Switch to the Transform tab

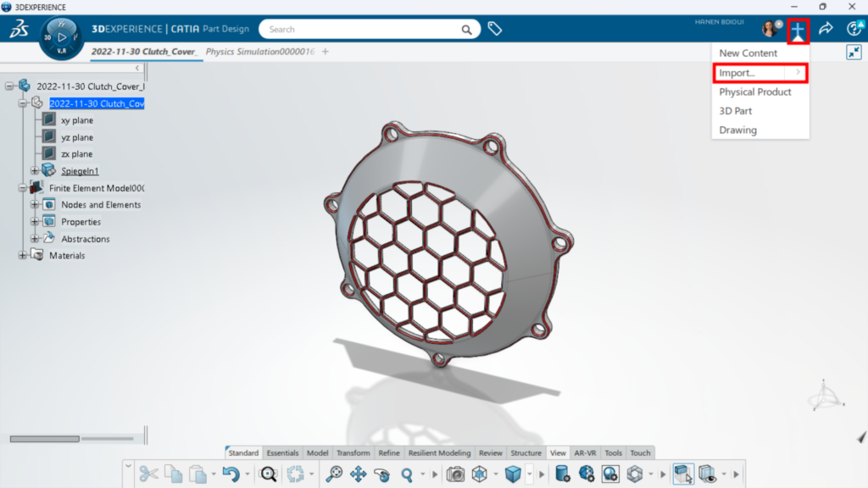[x=353, y=452]
